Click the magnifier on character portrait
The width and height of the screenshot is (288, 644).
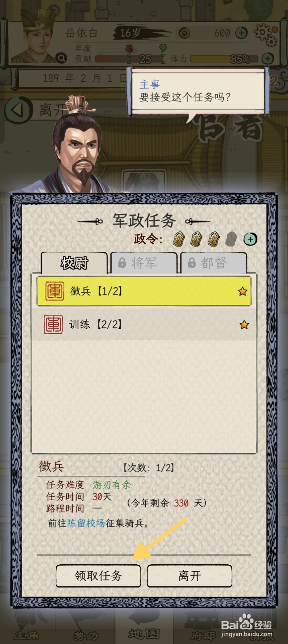pos(61,58)
